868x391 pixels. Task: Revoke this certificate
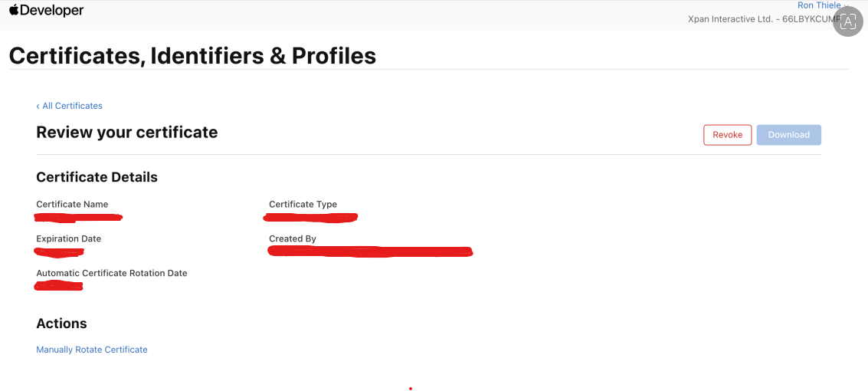(727, 135)
